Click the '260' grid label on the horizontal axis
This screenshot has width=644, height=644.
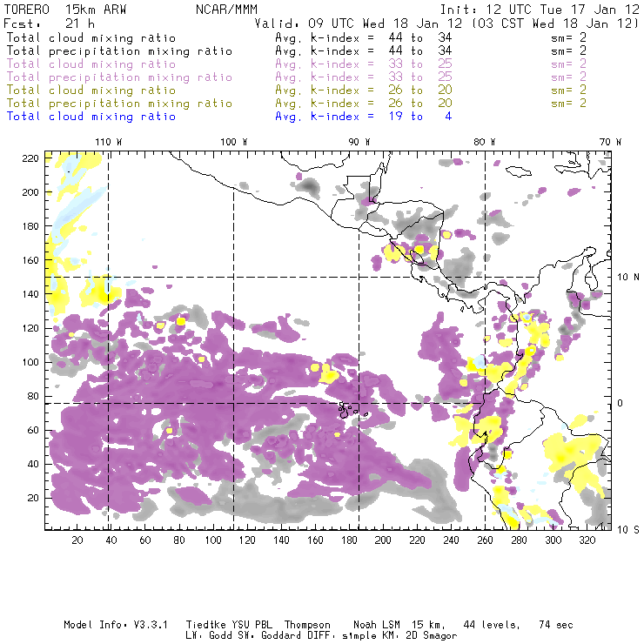coord(485,540)
